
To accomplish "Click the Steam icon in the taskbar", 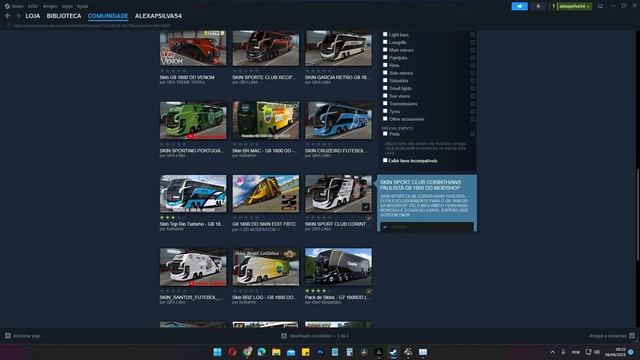I will [x=393, y=352].
